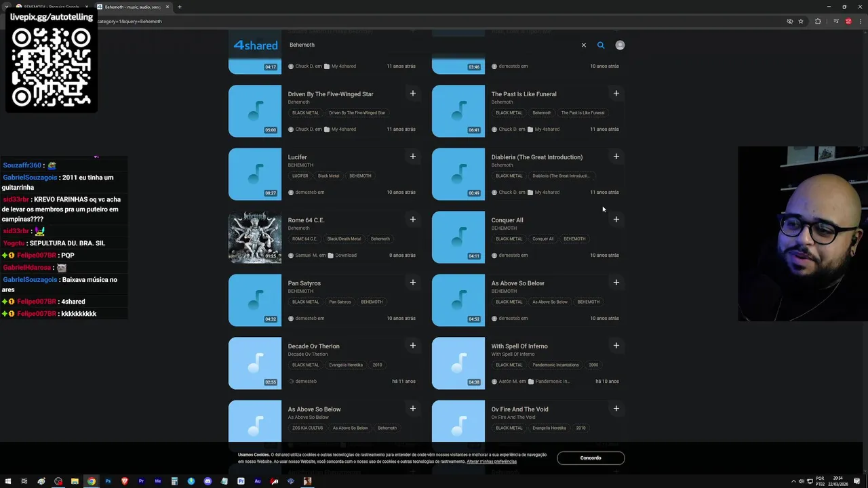Viewport: 868px width, 488px height.
Task: Play Driven By The Five-Winged Star thumbnail
Action: coord(255,111)
